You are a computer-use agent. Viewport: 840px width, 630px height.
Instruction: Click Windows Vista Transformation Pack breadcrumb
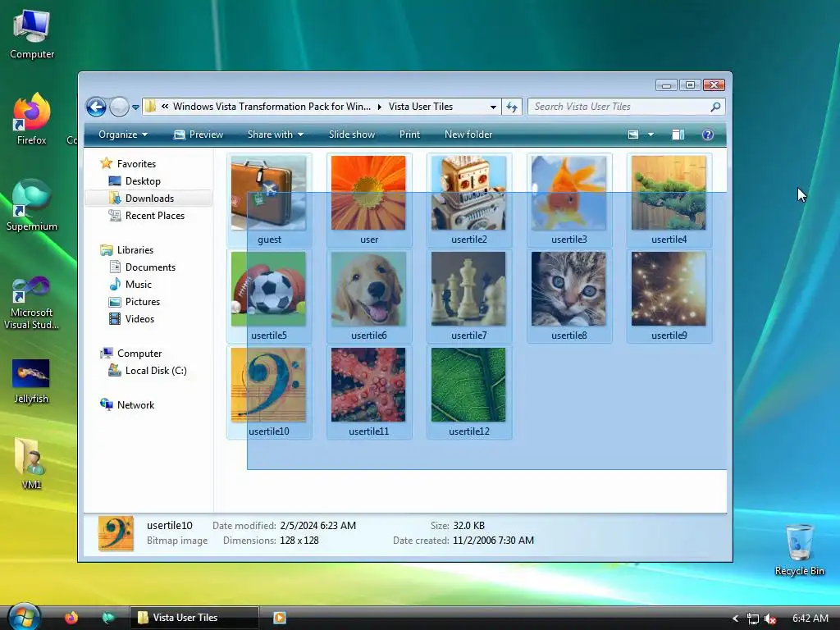pos(272,107)
